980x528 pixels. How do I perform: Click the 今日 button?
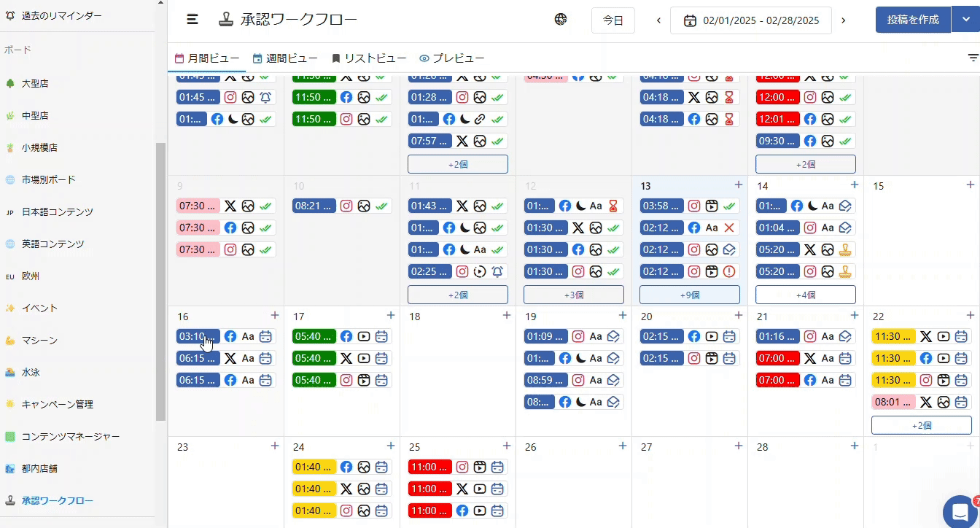613,20
